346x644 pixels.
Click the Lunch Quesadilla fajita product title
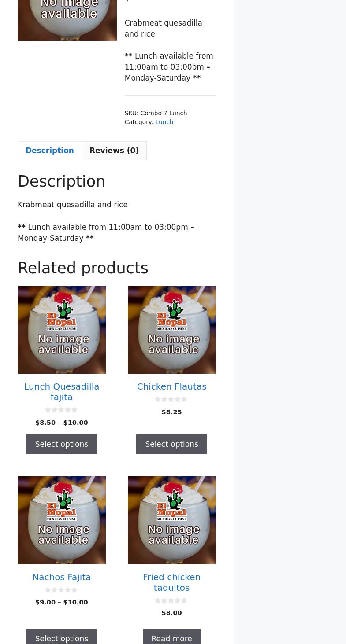pos(62,391)
